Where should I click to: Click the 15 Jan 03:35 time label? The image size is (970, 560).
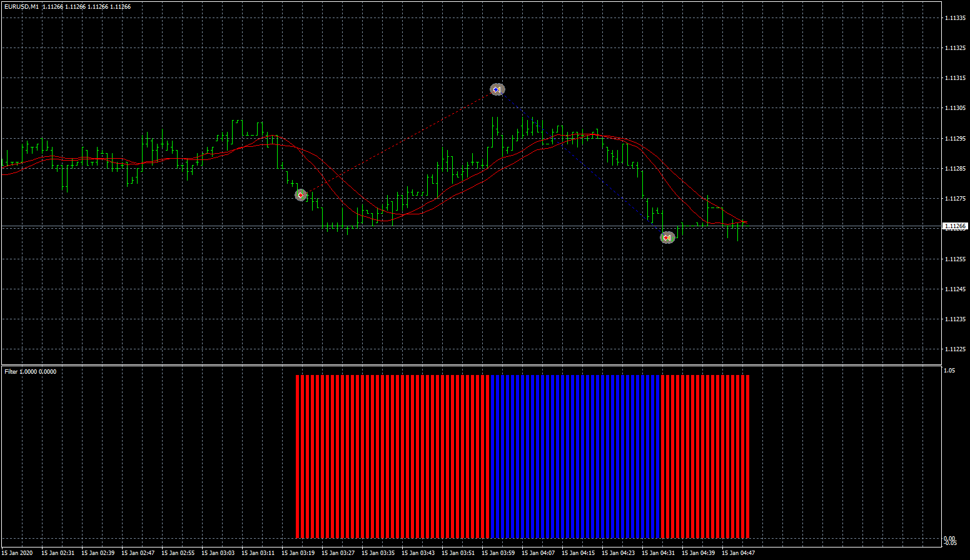pos(378,552)
